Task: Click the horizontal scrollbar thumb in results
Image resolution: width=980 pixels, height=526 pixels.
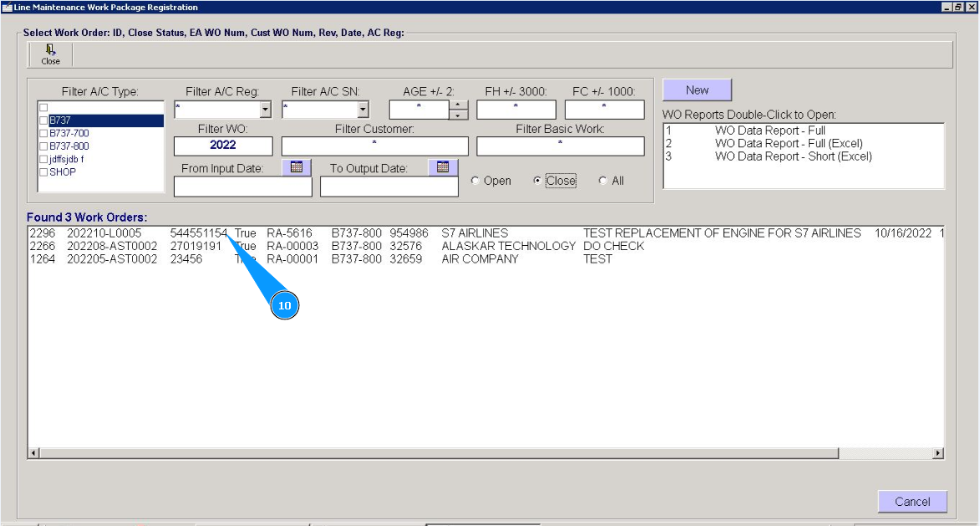Action: [x=439, y=452]
